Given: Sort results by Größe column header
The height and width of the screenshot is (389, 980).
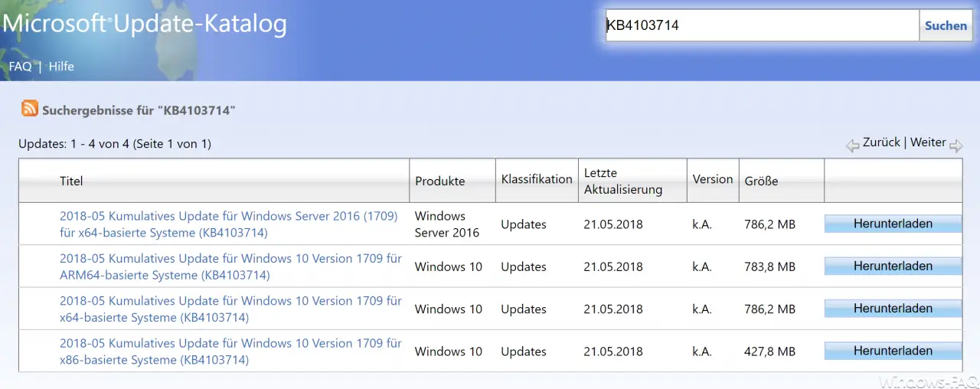Looking at the screenshot, I should [x=761, y=181].
